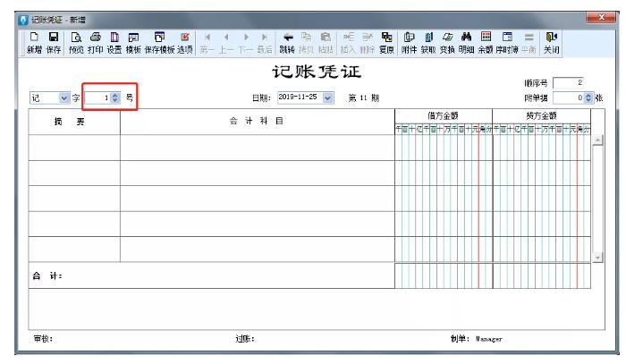Viewport: 626px width, 364px height.
Task: Open 序时簿 journal list
Action: pos(507,43)
